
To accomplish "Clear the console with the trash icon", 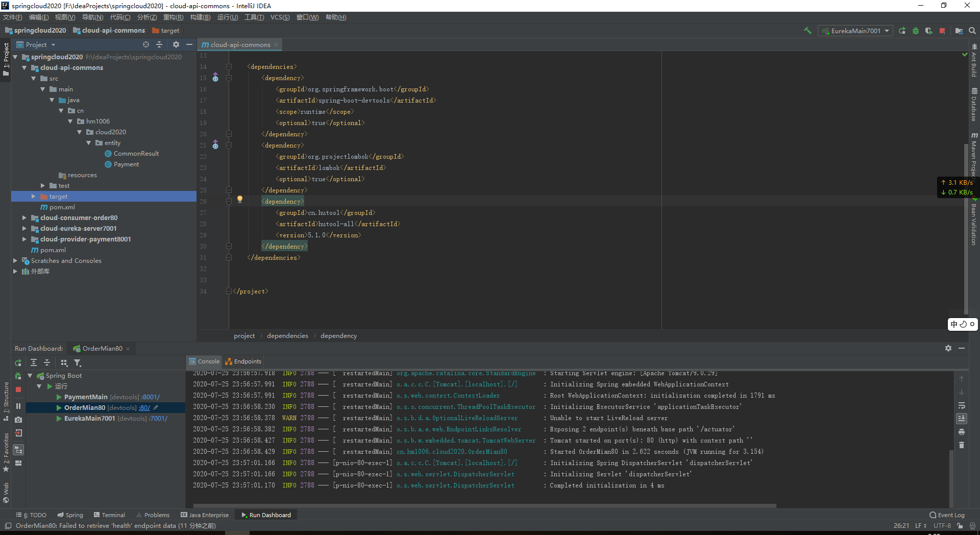I will (962, 445).
